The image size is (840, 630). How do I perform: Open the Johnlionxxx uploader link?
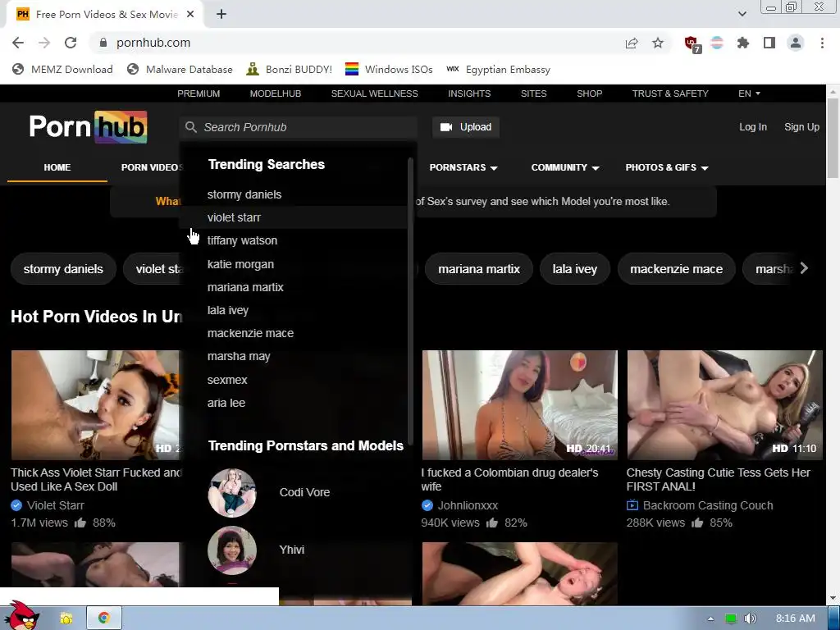coord(468,505)
